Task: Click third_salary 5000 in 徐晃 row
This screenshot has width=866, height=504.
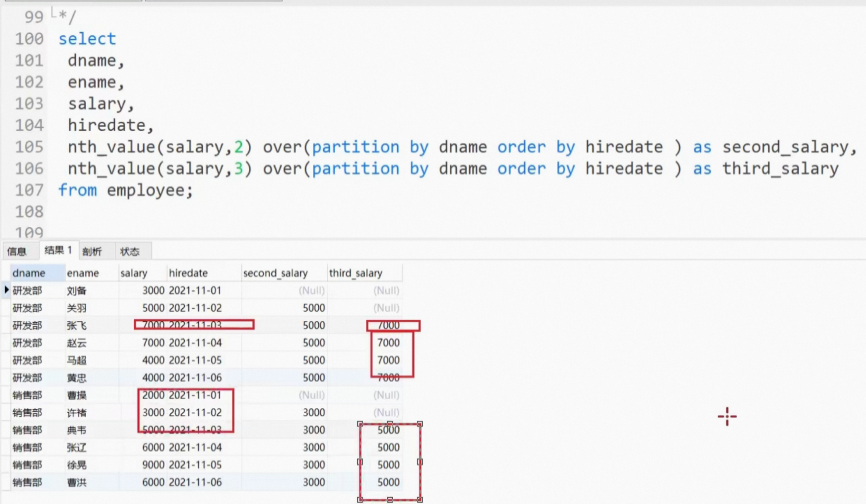Action: tap(389, 465)
